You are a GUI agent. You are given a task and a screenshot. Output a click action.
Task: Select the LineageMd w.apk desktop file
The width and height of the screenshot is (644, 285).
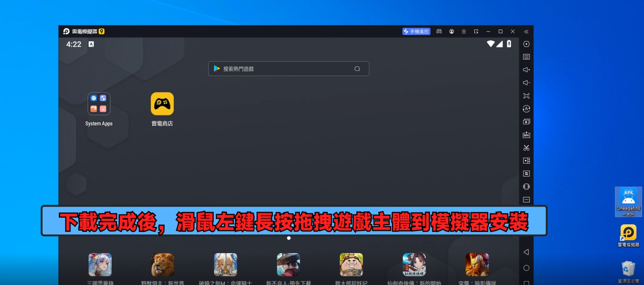[x=628, y=202]
